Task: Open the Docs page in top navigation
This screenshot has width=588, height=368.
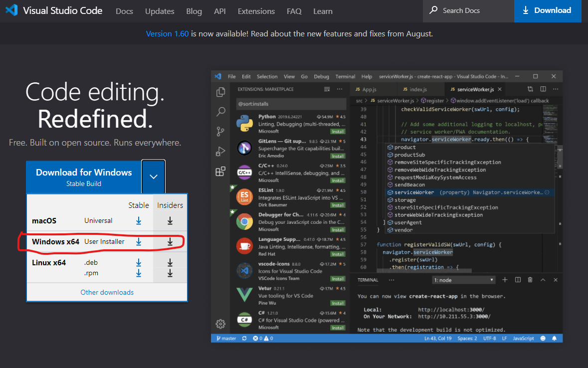Action: [x=125, y=11]
